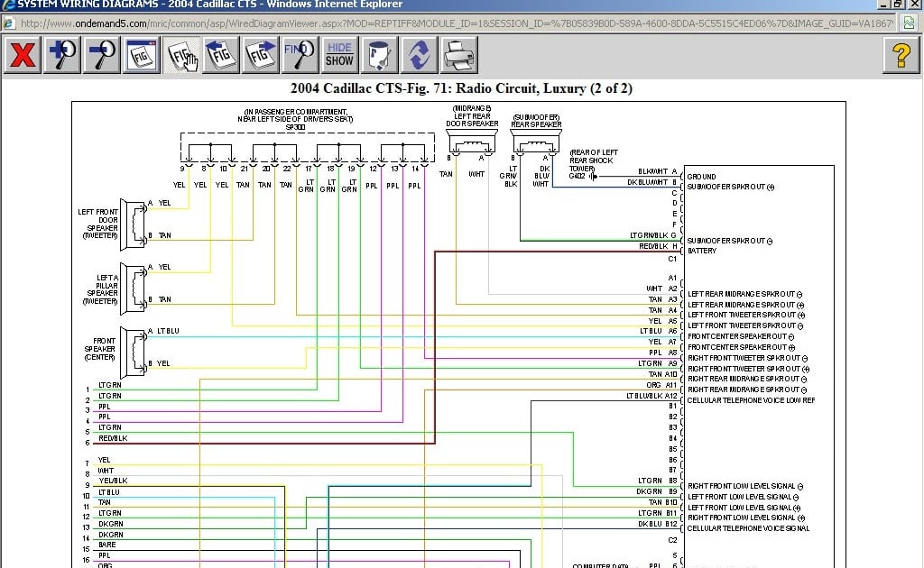Click the blue refresh arrows icon
924x568 pixels.
(x=419, y=55)
